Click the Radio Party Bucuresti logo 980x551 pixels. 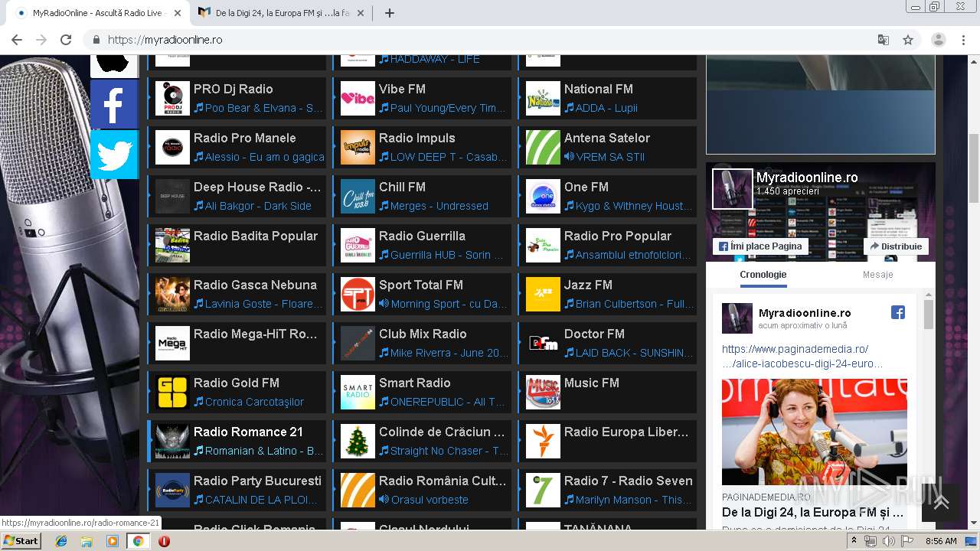[x=172, y=491]
